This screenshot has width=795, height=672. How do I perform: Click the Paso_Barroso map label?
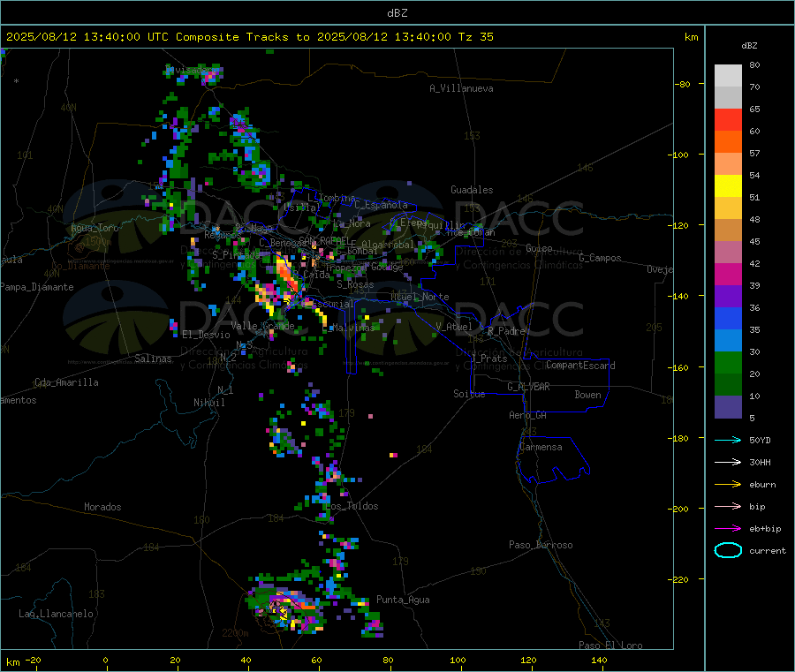[x=541, y=546]
